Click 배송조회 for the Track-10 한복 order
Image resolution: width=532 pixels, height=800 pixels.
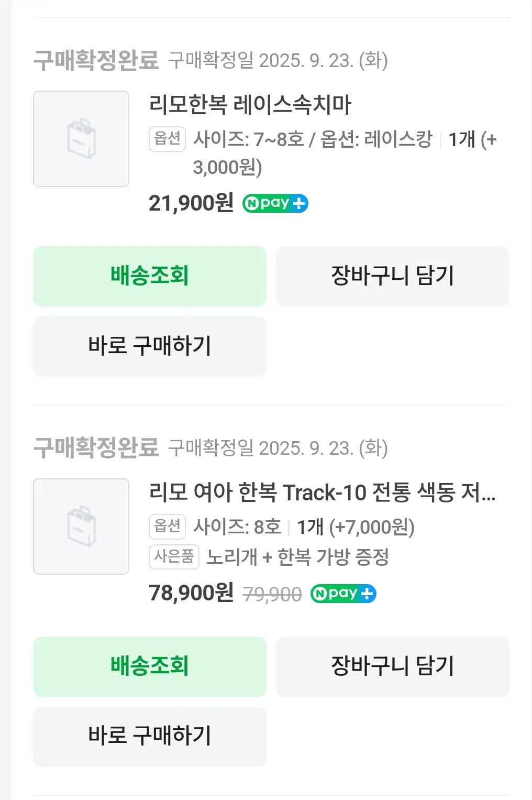click(x=150, y=666)
